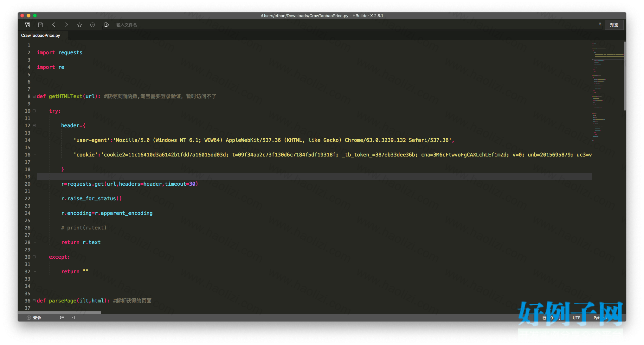
Task: Click the file search icon
Action: (x=107, y=25)
